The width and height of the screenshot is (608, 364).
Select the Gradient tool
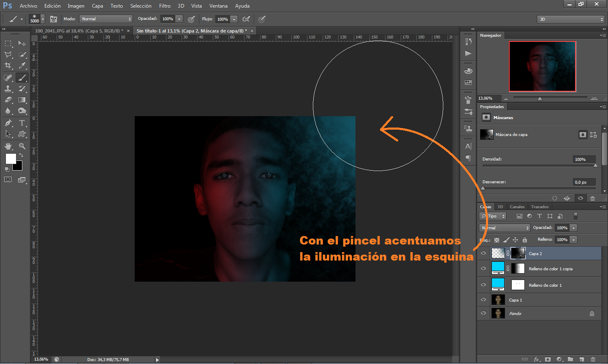pyautogui.click(x=22, y=100)
